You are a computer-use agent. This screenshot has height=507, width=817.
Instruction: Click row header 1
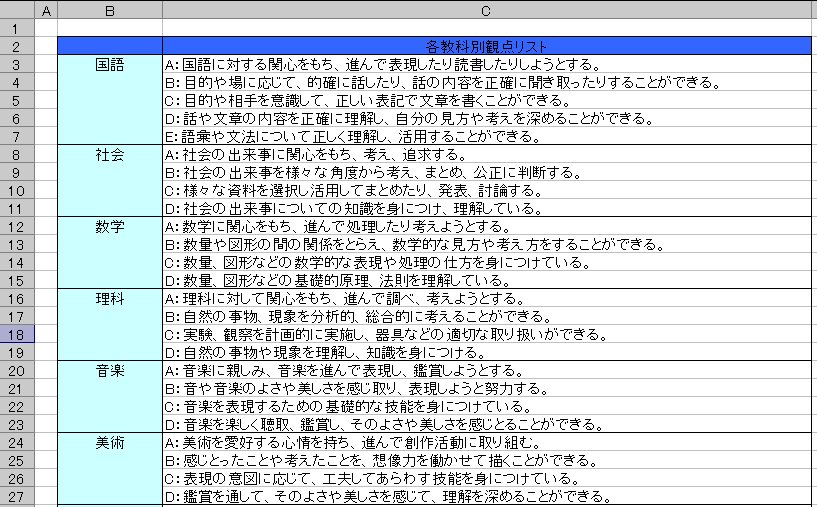(17, 28)
